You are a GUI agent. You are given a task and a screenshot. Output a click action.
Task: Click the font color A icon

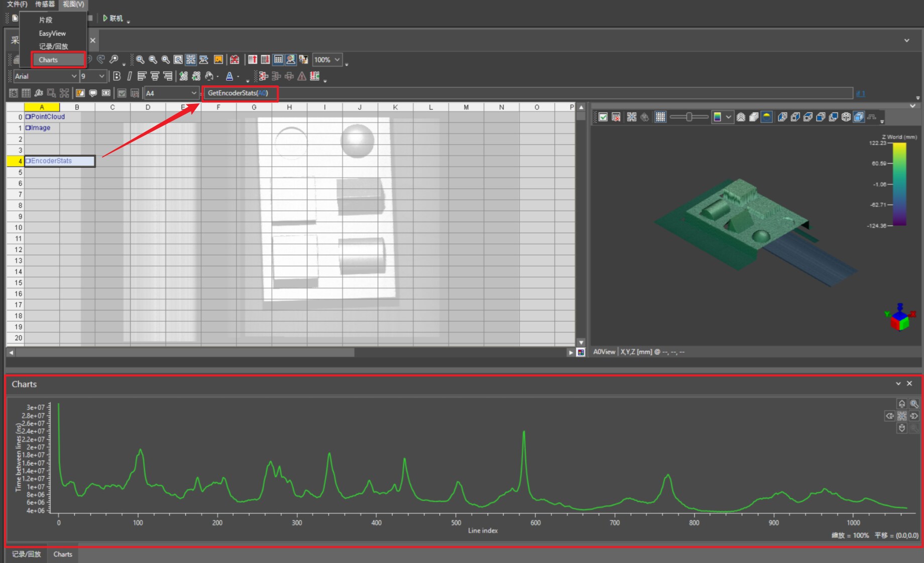229,76
